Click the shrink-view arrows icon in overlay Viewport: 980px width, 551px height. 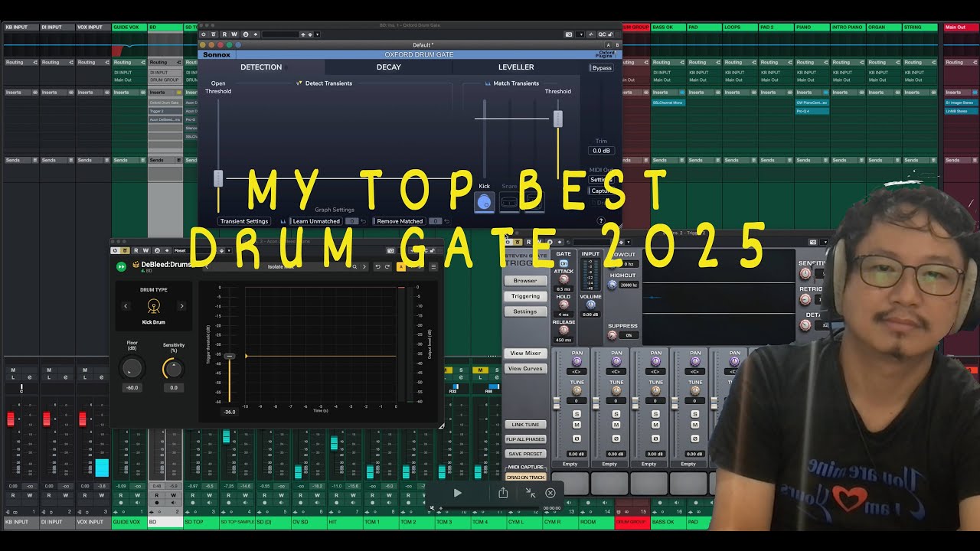click(531, 493)
